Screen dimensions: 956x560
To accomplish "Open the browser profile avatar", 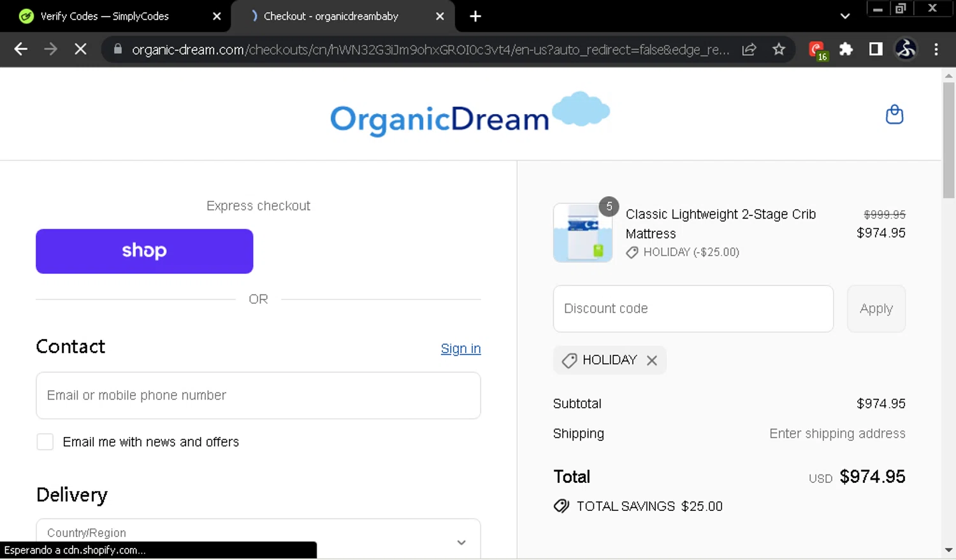I will (x=906, y=49).
